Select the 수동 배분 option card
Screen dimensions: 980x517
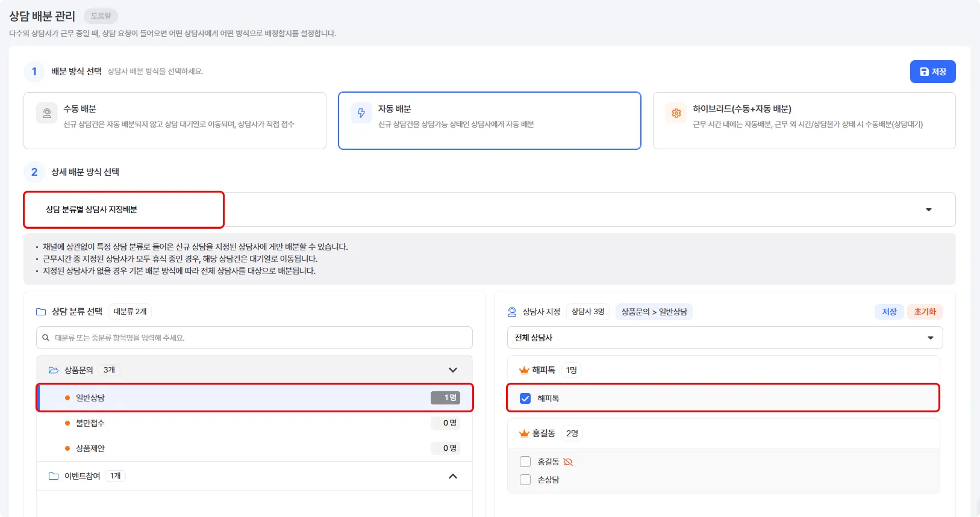pos(175,120)
